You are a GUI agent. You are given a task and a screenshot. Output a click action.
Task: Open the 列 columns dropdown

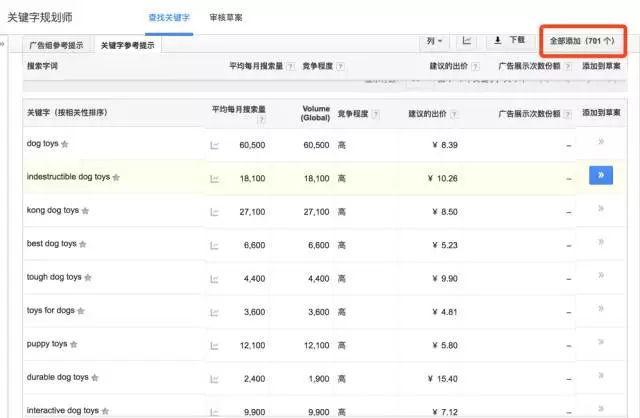[x=434, y=41]
